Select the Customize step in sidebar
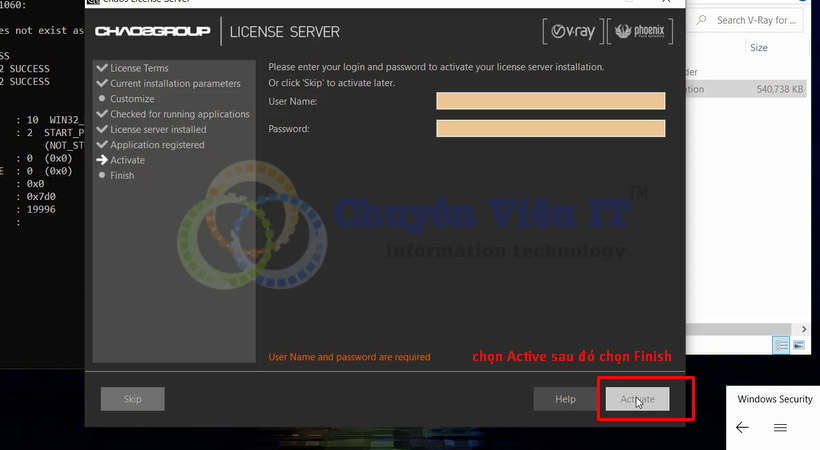Image resolution: width=820 pixels, height=450 pixels. tap(132, 99)
